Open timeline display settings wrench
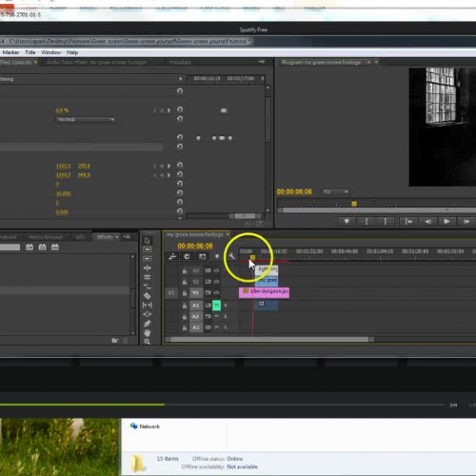 231,256
